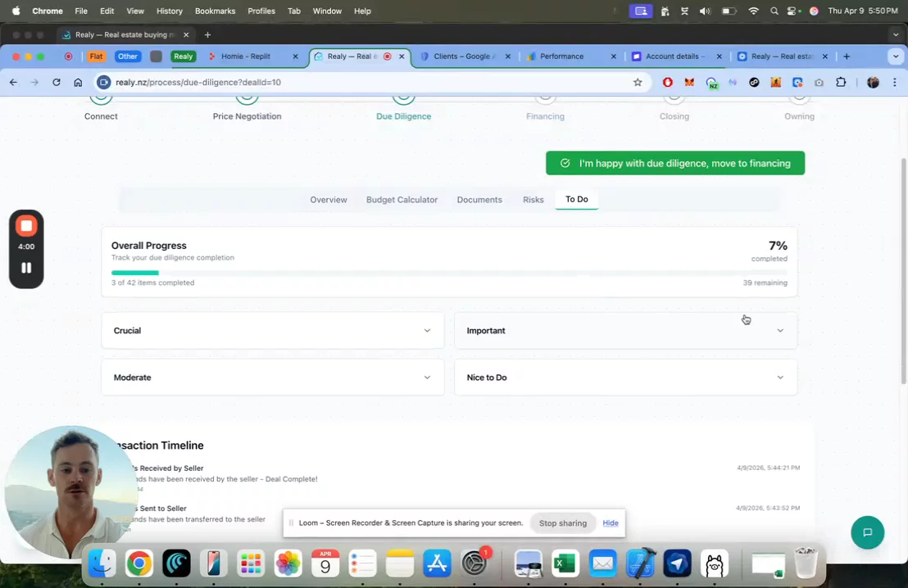The width and height of the screenshot is (908, 588).
Task: Open System Settings with the badge
Action: point(474,563)
